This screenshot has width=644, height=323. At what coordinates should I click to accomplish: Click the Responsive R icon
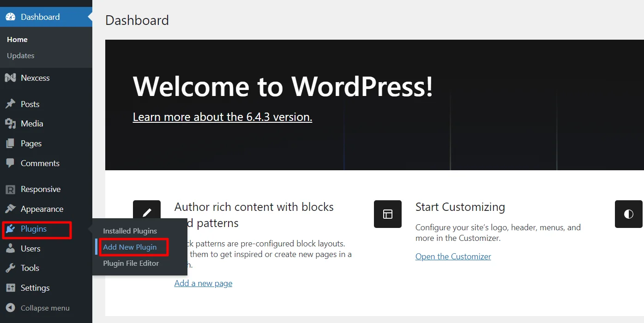[10, 189]
